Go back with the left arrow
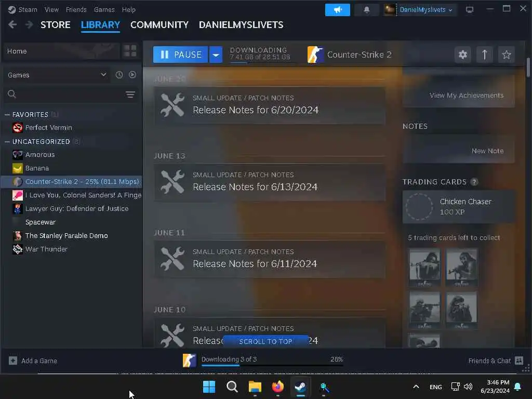This screenshot has height=399, width=532. [12, 24]
